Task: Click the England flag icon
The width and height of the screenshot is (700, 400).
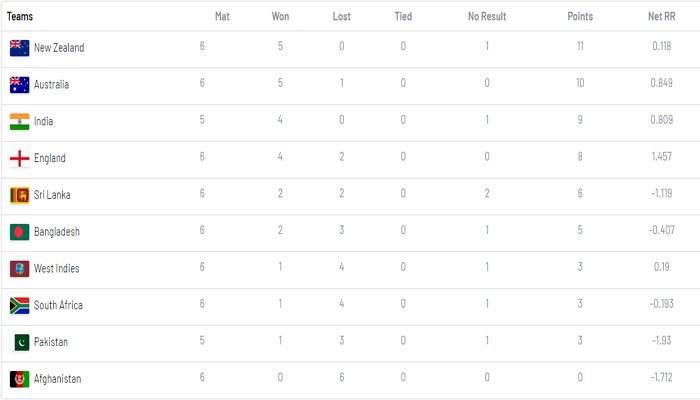Action: (19, 158)
